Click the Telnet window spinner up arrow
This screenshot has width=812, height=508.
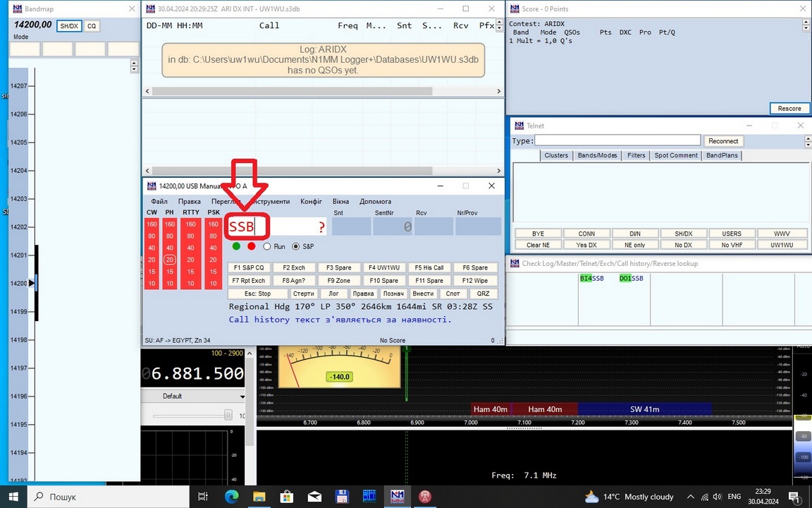(808, 138)
